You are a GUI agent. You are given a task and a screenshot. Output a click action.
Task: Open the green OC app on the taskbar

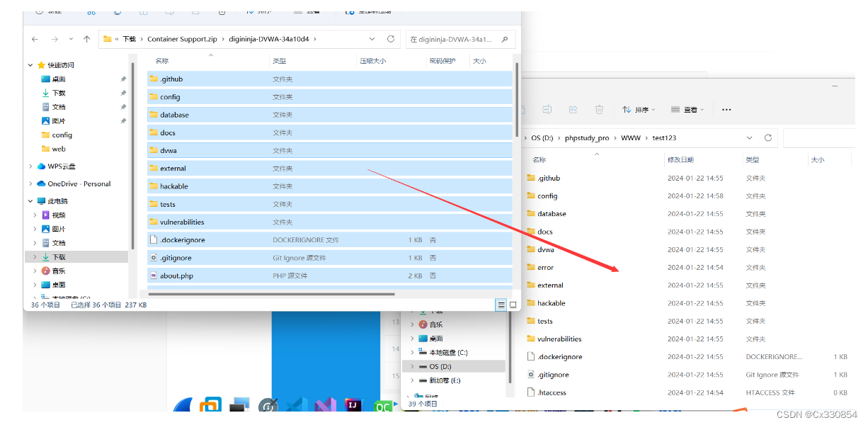coord(383,407)
